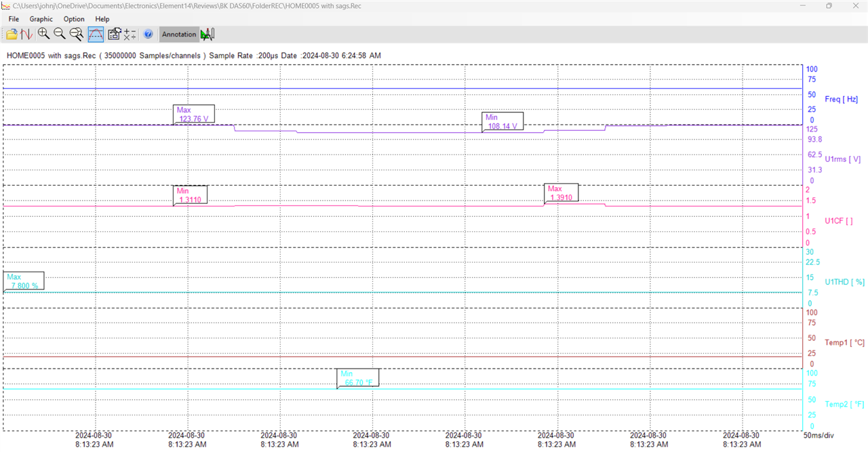Viewport: 868px width, 452px height.
Task: Click the Max 7.800 % annotation box
Action: [x=24, y=281]
